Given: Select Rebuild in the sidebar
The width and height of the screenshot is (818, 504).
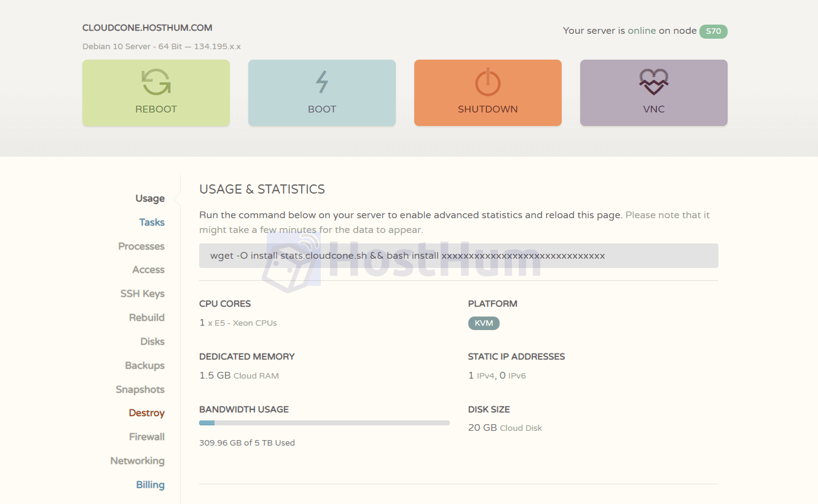Looking at the screenshot, I should pyautogui.click(x=147, y=318).
